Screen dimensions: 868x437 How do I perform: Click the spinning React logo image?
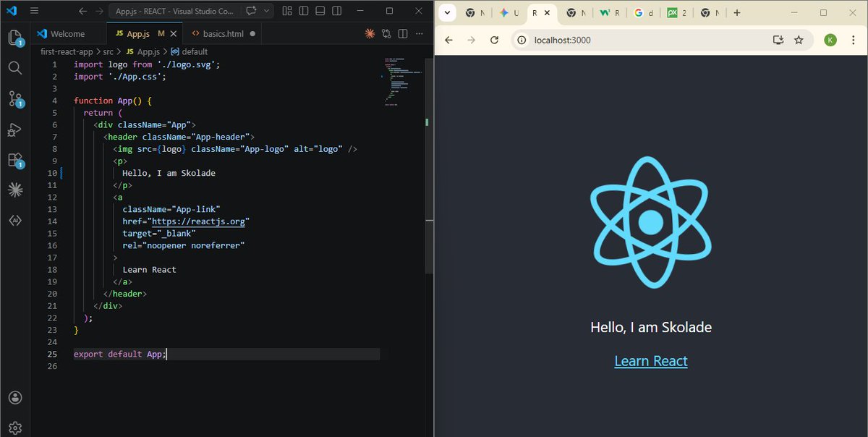click(651, 222)
